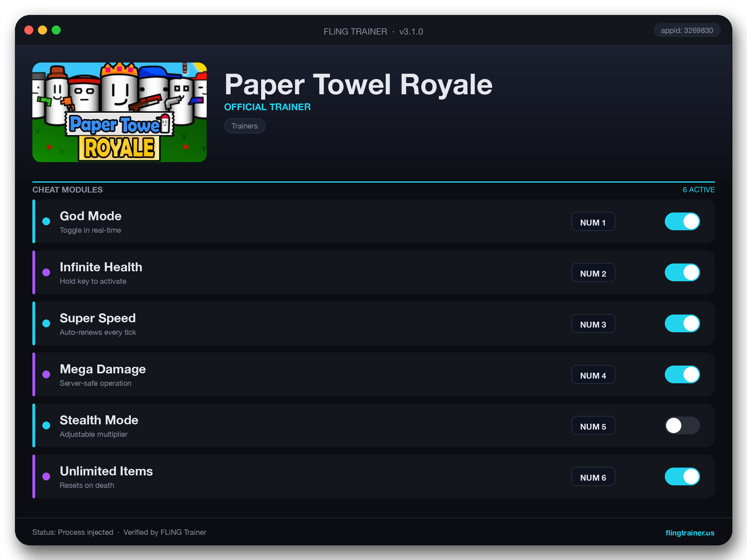
Task: Change the NUM 5 hotkey
Action: (593, 425)
